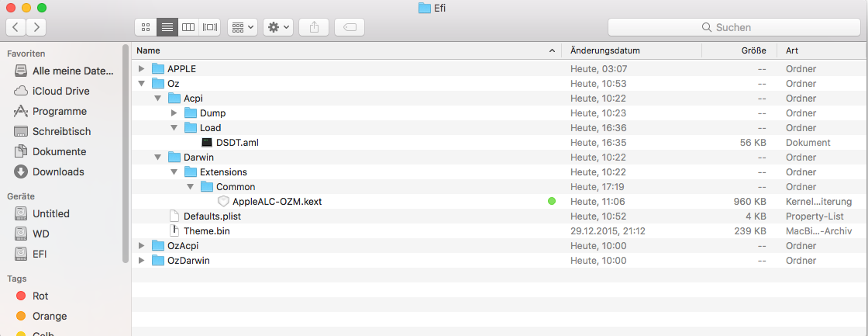Select the Rot tag
The image size is (868, 336).
(32, 296)
